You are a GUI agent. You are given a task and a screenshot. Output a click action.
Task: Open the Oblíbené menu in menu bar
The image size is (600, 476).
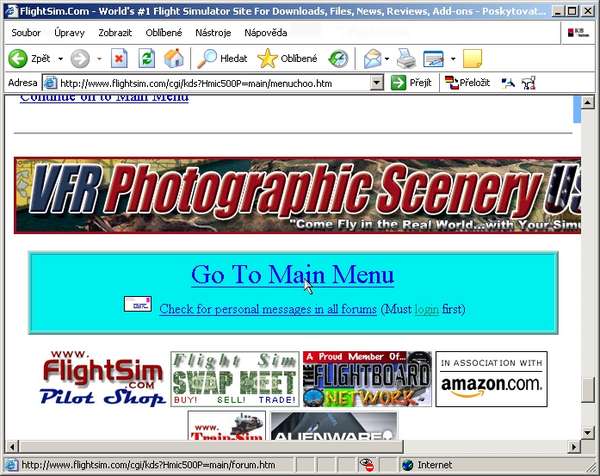(x=164, y=33)
